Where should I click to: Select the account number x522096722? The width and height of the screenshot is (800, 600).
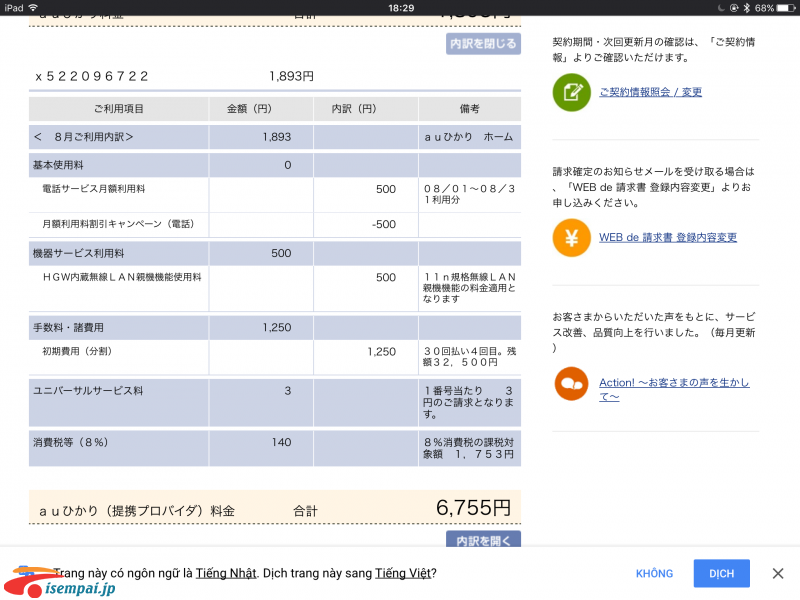tap(91, 77)
